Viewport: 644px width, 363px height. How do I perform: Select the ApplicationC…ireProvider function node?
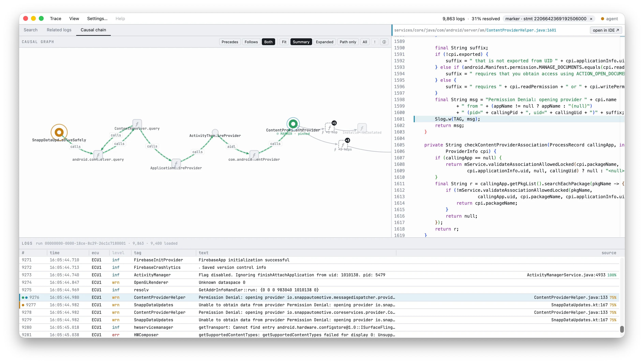[x=176, y=163]
